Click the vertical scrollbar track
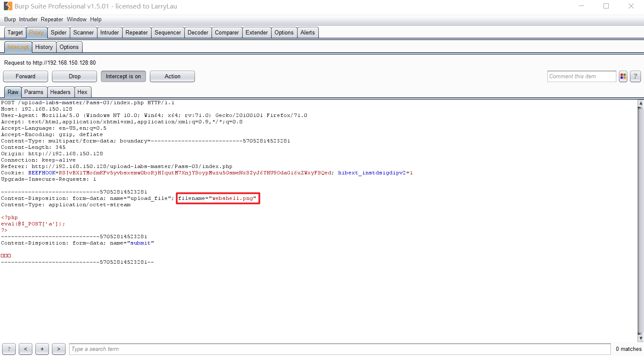Screen dimensions: 644x356 click(641, 220)
